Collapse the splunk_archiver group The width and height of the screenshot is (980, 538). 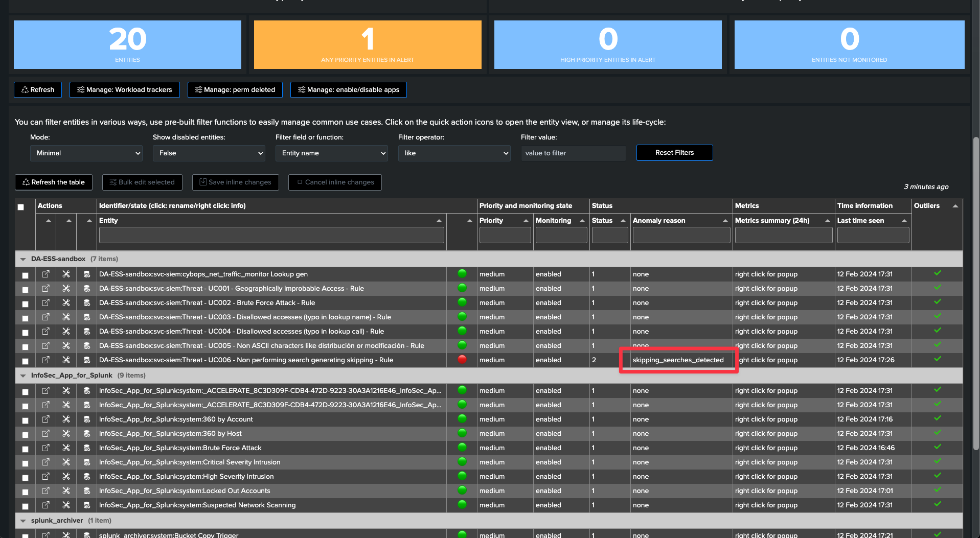coord(23,521)
